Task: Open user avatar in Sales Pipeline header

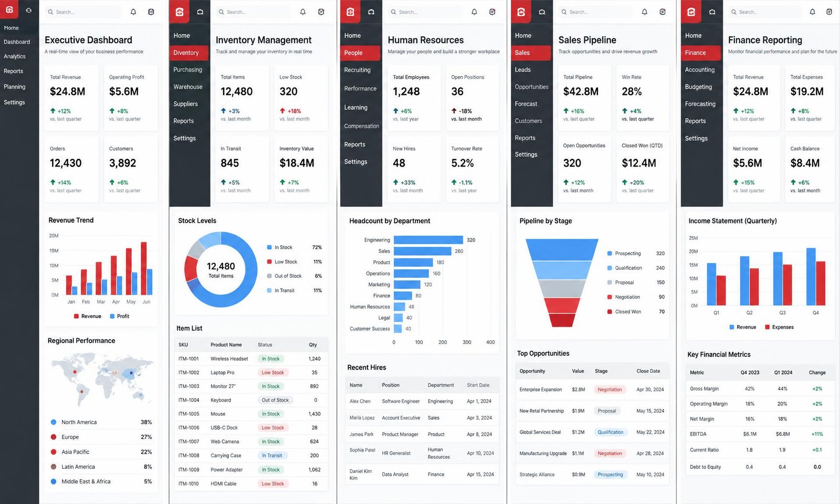Action: click(663, 12)
